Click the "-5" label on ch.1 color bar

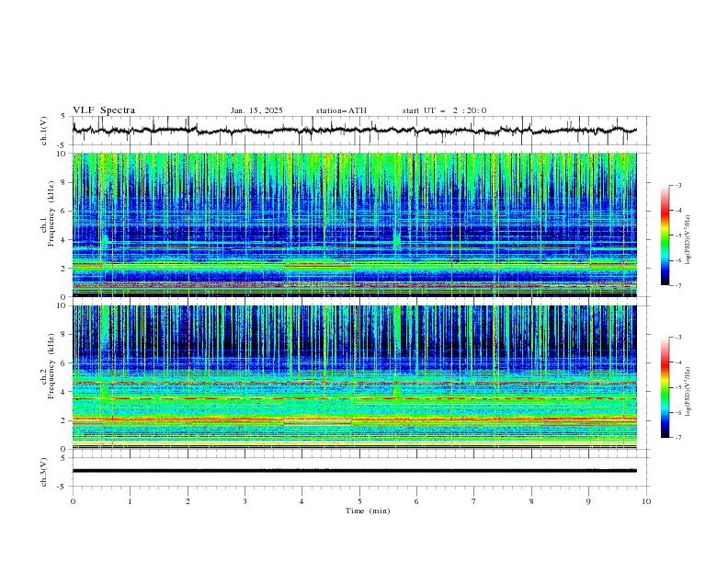pyautogui.click(x=677, y=236)
